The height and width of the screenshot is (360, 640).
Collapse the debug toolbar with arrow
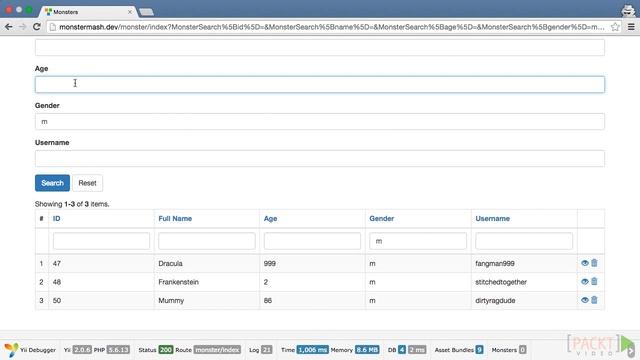[631, 350]
